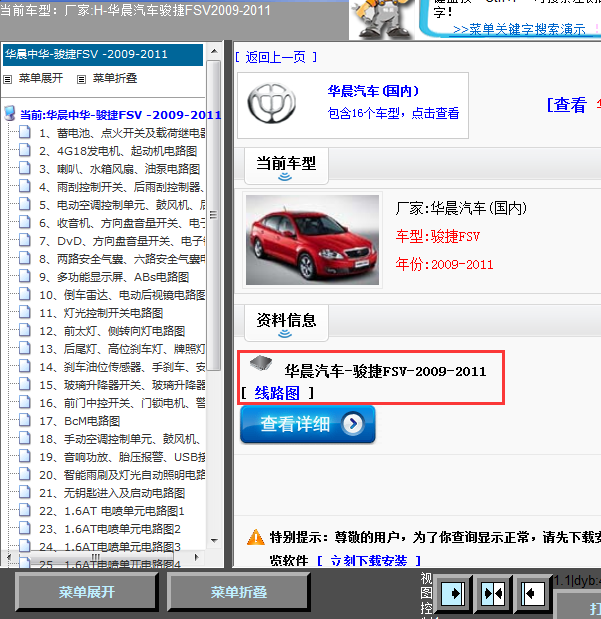This screenshot has width=601, height=619.
Task: Open 10、倒车雷达、电动后视镜电路图
Action: (x=122, y=295)
